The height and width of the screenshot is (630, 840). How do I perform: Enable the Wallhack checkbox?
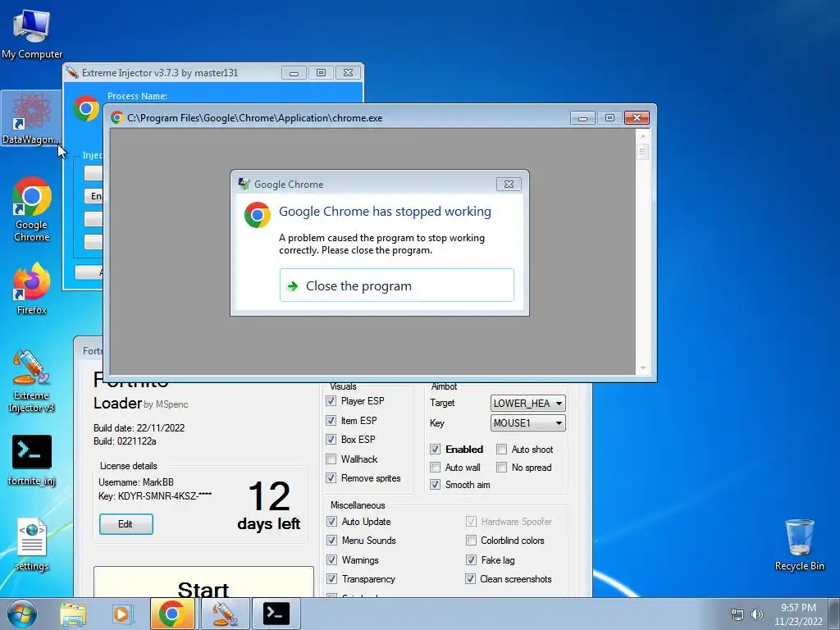tap(331, 459)
